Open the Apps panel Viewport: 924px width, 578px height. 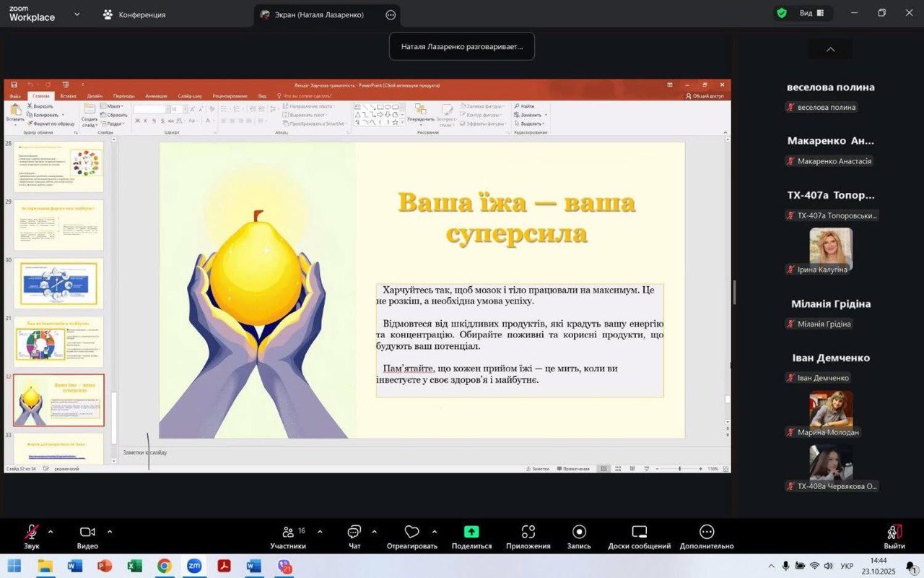click(528, 537)
